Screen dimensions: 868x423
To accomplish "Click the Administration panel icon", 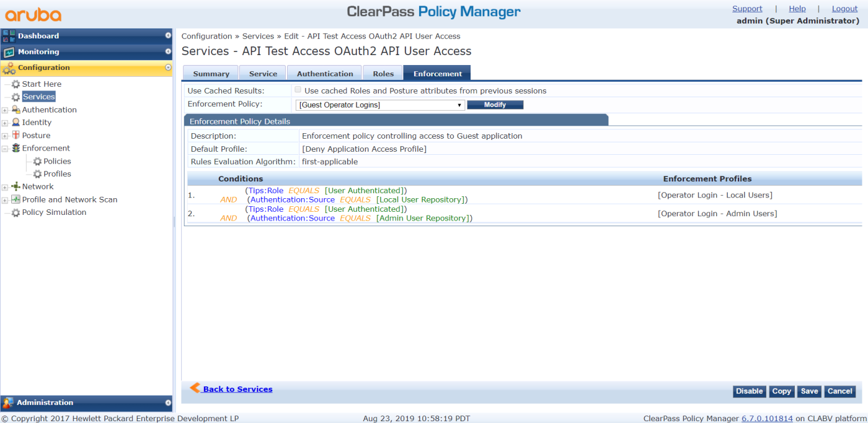I will pyautogui.click(x=8, y=403).
